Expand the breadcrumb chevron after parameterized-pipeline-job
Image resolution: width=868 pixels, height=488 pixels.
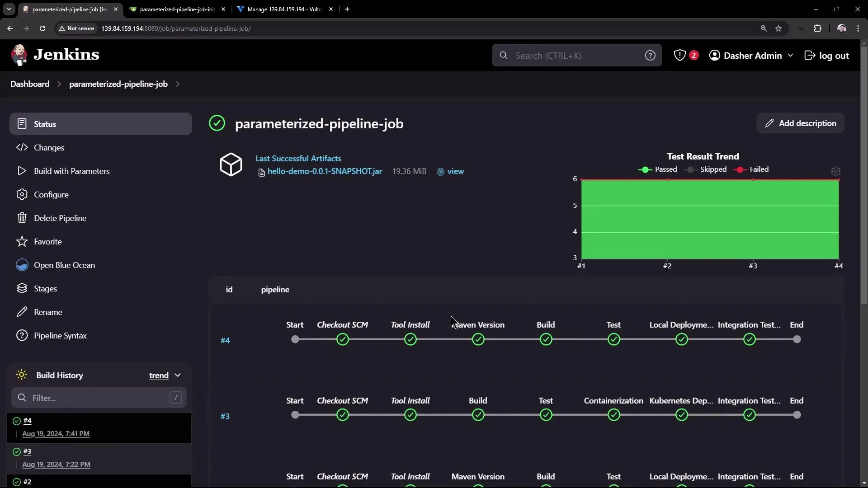click(178, 84)
